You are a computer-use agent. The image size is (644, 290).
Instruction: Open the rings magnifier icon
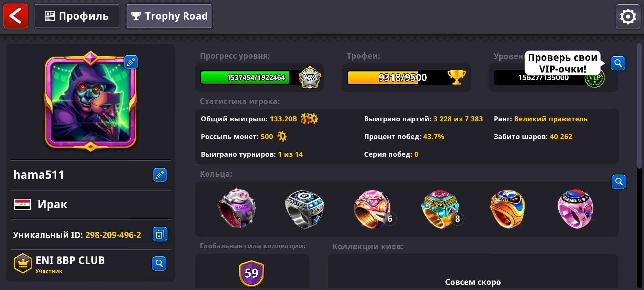click(x=619, y=182)
